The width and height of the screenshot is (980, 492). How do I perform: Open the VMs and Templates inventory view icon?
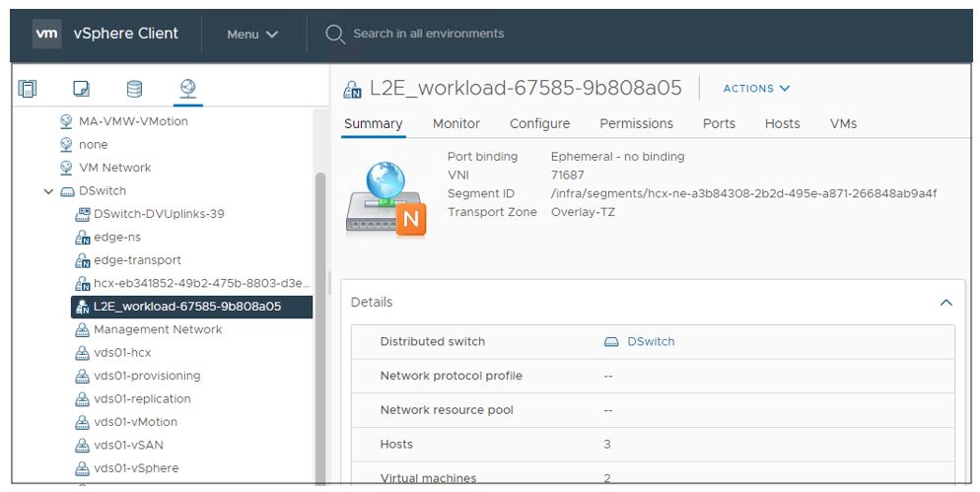[81, 88]
